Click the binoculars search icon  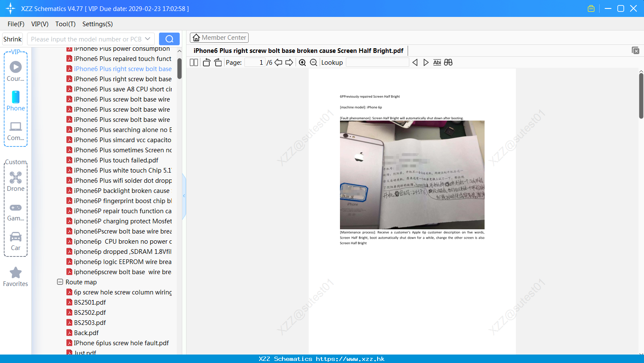(x=448, y=63)
